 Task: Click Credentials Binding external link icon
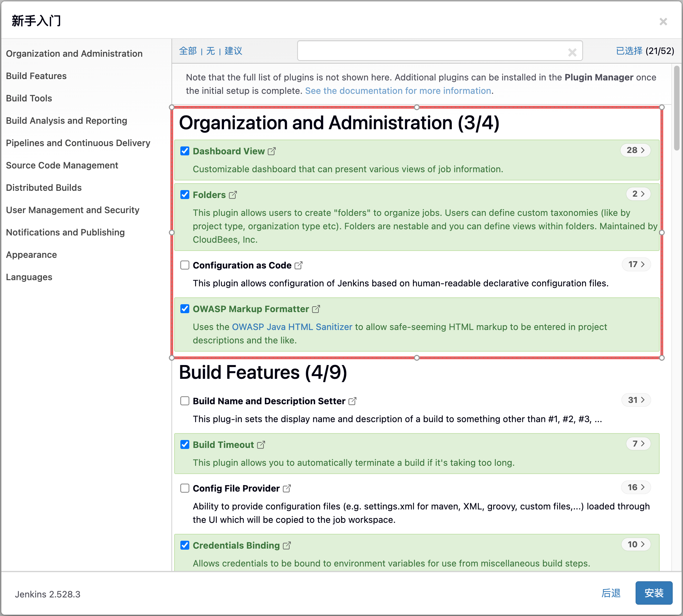pyautogui.click(x=287, y=546)
